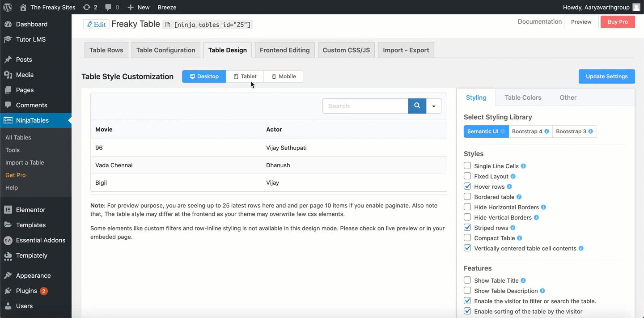Click the Buy Pro button
644x318 pixels.
click(618, 22)
